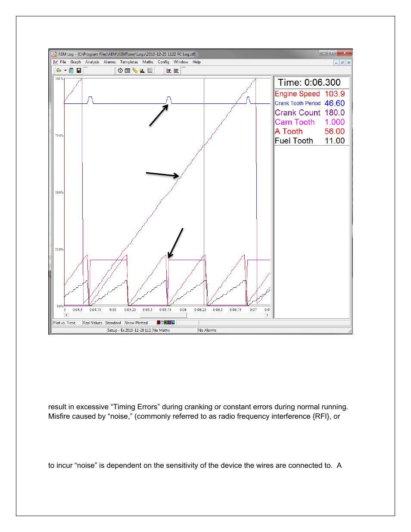
Task: Click the Crank Tooth Period value 46.60
Action: pyautogui.click(x=335, y=103)
